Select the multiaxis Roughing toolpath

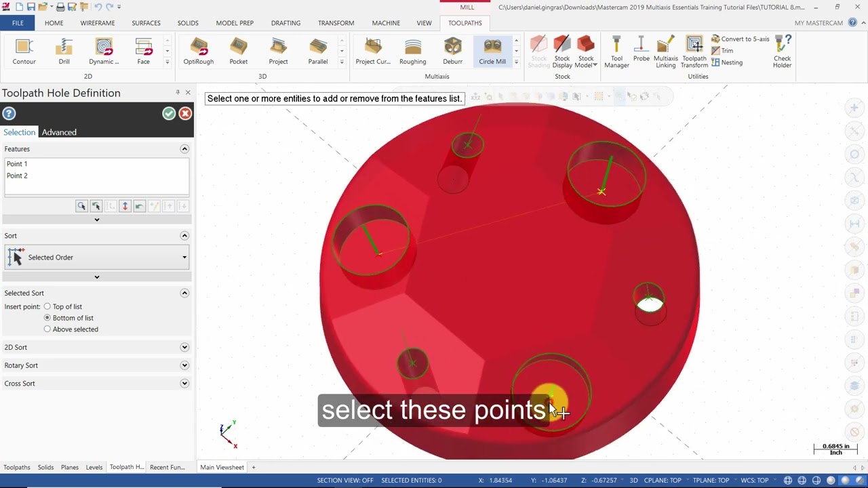tap(412, 52)
